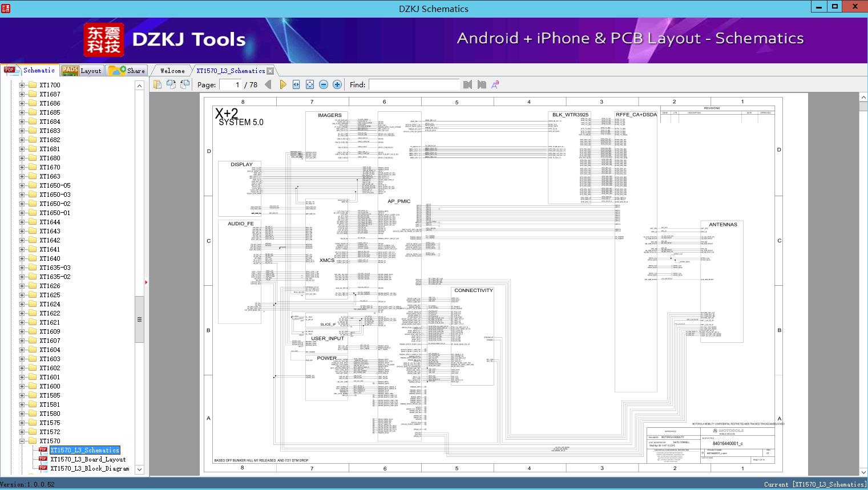The height and width of the screenshot is (490, 868).
Task: Toggle the match case Aa icon
Action: pyautogui.click(x=495, y=84)
